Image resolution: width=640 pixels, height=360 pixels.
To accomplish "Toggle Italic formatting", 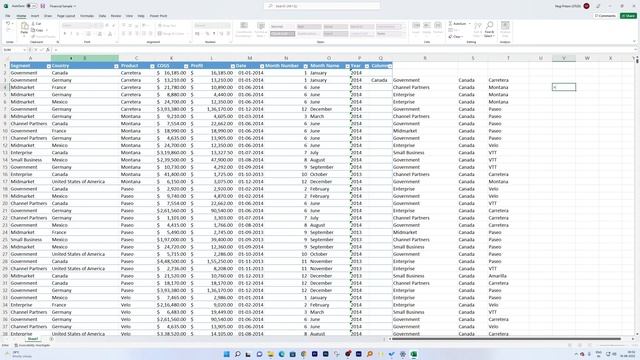I will (71, 34).
